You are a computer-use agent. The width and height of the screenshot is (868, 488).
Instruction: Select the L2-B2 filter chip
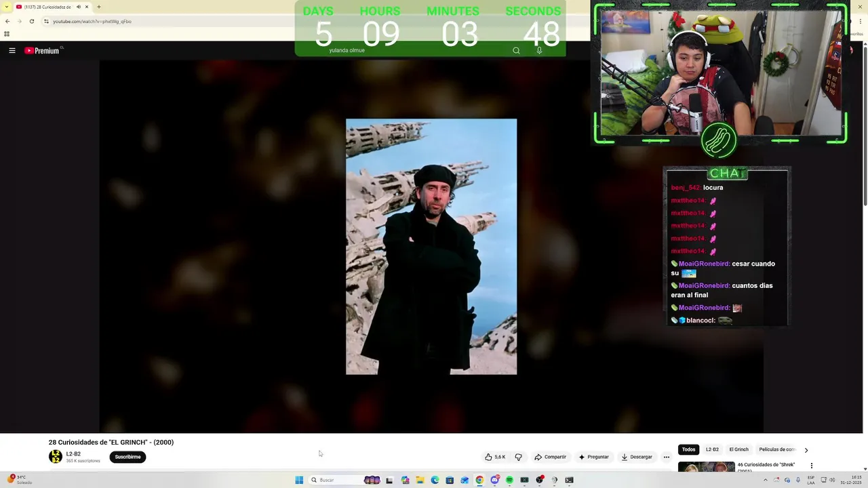712,449
